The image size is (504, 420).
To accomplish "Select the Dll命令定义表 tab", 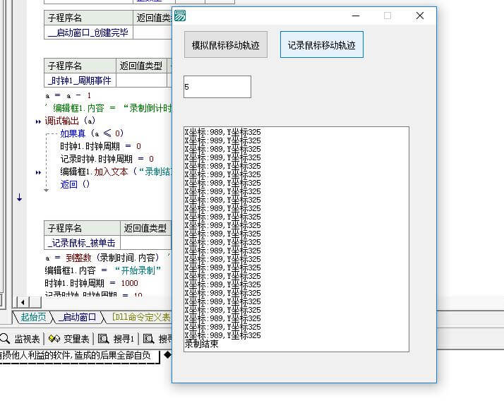I will (140, 317).
